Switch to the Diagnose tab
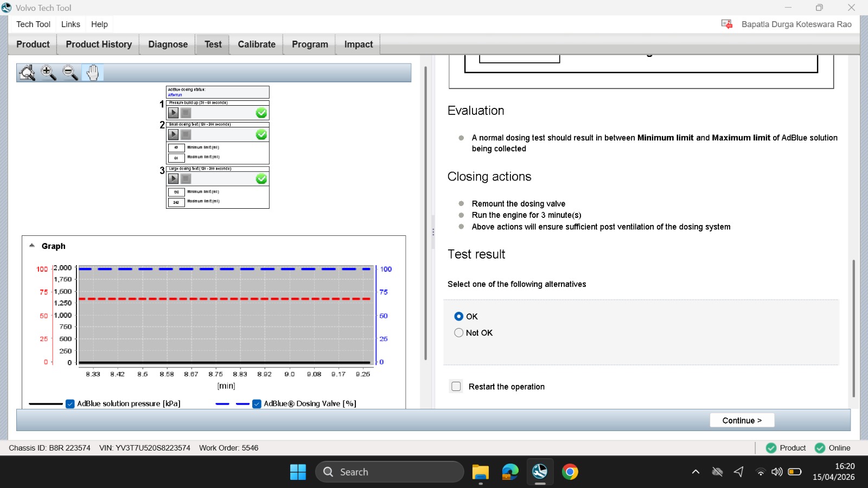This screenshot has width=868, height=488. click(x=168, y=44)
